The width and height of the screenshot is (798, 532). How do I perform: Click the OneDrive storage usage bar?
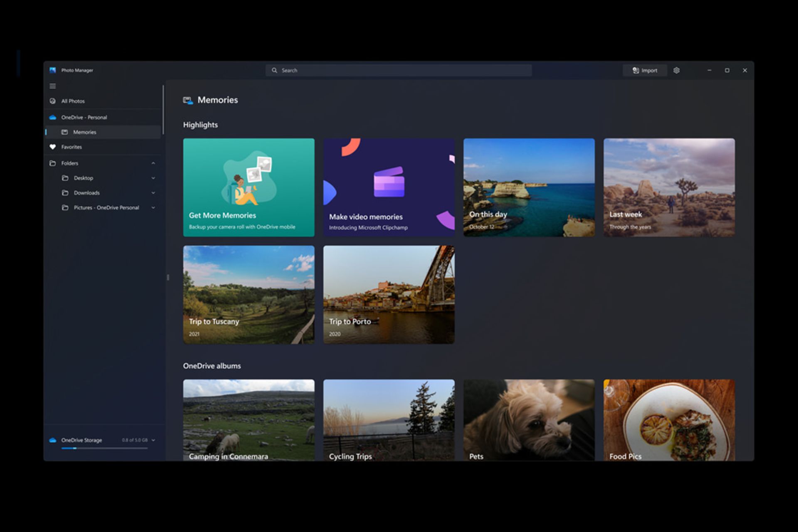point(104,448)
